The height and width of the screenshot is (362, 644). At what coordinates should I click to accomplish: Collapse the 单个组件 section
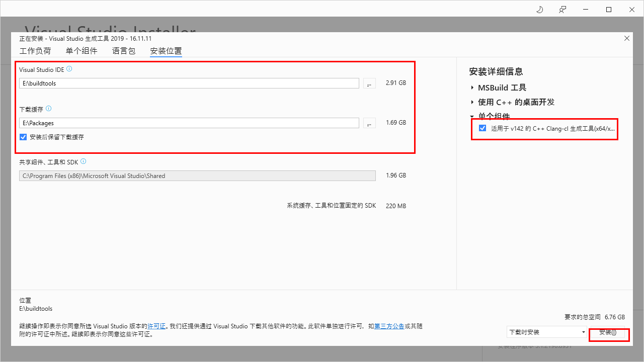pos(472,116)
